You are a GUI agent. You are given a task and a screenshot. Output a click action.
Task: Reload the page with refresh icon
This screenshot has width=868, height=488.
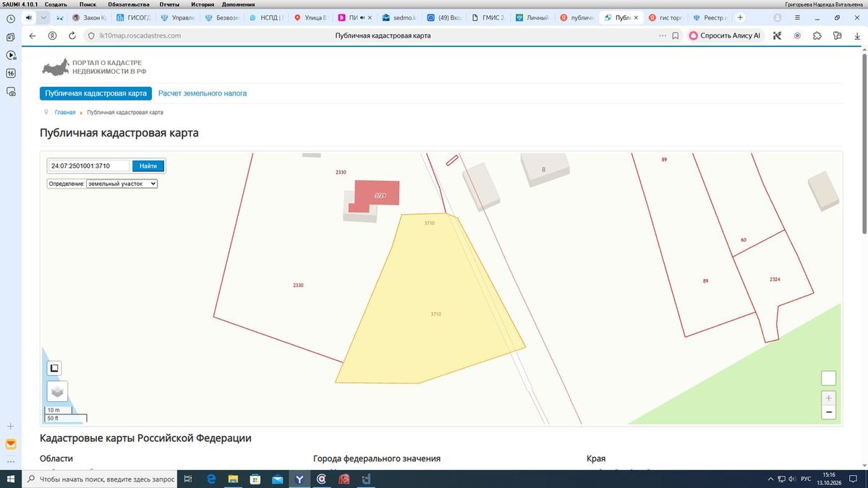click(x=72, y=35)
